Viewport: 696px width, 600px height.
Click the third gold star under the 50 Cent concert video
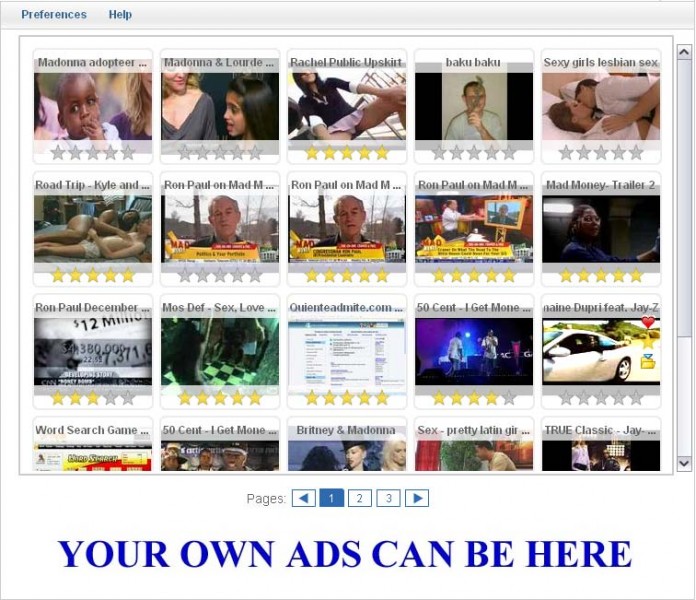(x=474, y=398)
